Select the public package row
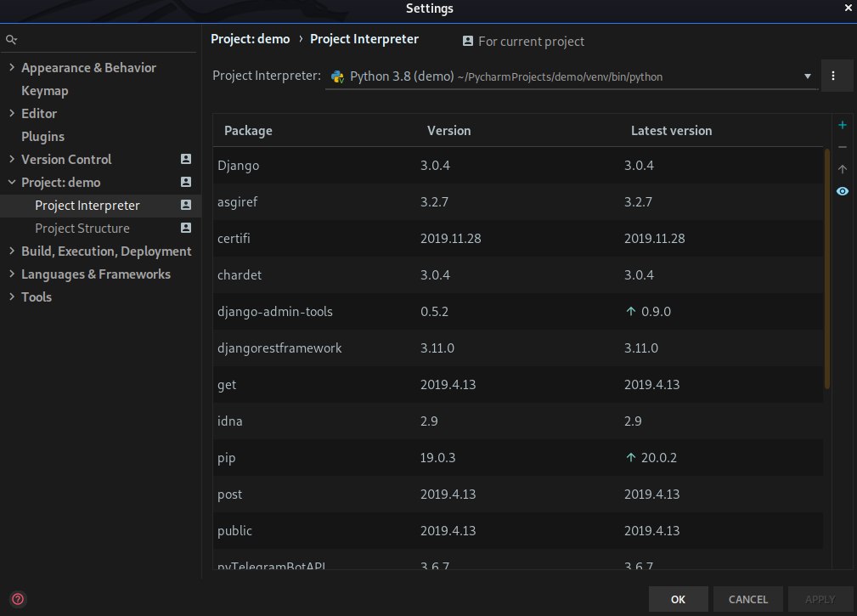The width and height of the screenshot is (857, 616). 518,531
